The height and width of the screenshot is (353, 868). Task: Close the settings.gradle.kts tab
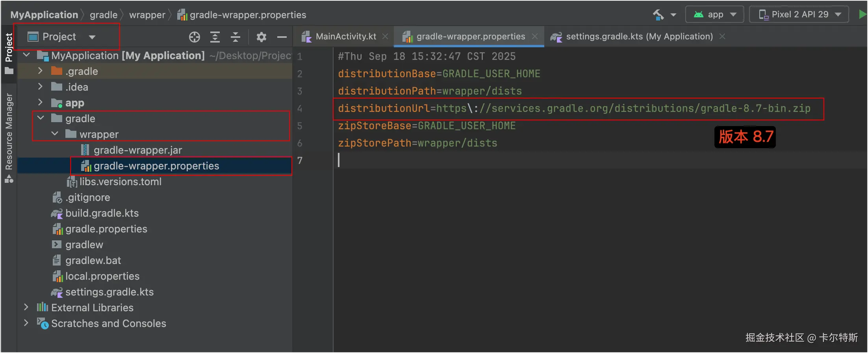pos(722,36)
